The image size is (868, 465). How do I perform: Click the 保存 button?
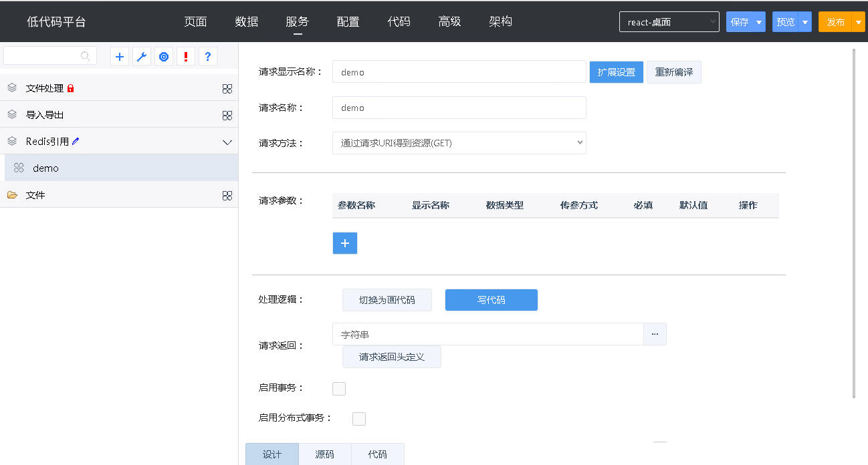coord(740,22)
